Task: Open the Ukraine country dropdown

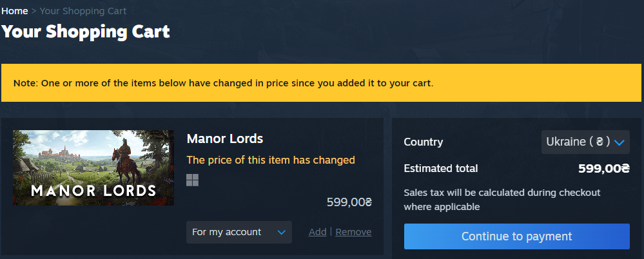Action: click(585, 142)
